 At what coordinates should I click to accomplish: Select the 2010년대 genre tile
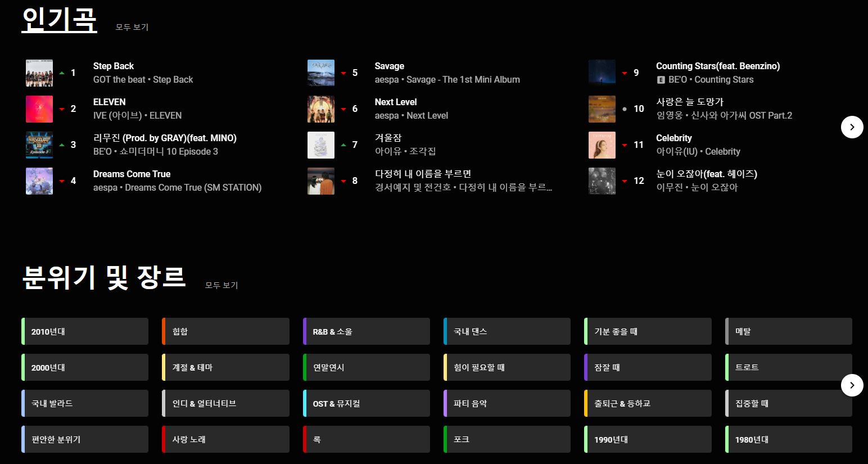[85, 331]
